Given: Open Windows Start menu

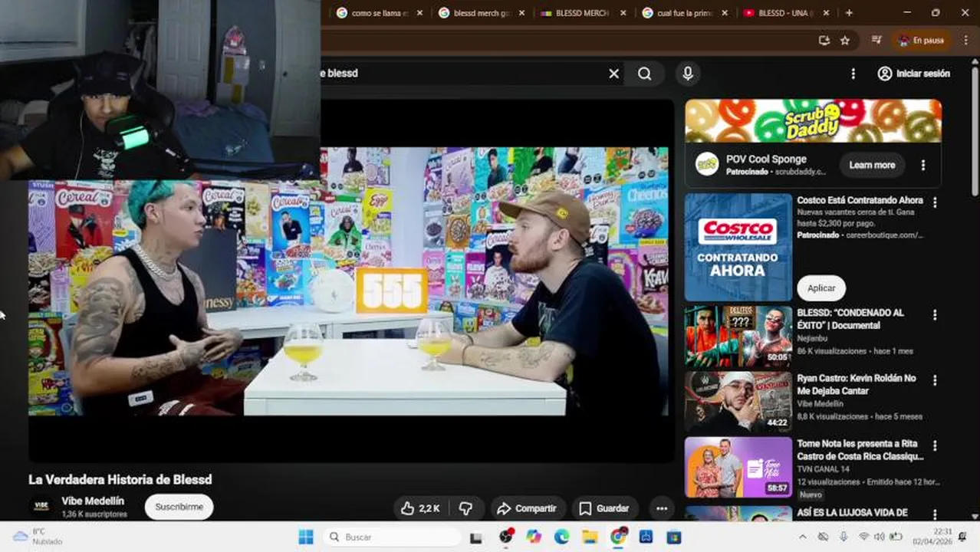Looking at the screenshot, I should 306,537.
